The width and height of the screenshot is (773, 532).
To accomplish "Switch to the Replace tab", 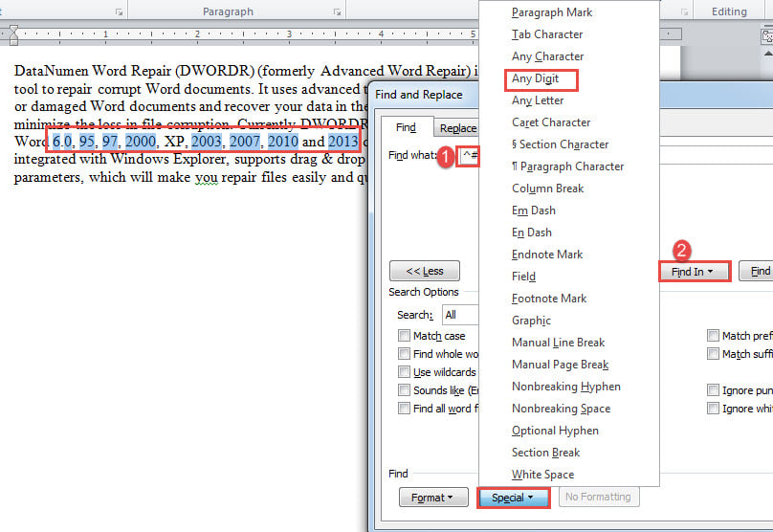I will pyautogui.click(x=457, y=128).
